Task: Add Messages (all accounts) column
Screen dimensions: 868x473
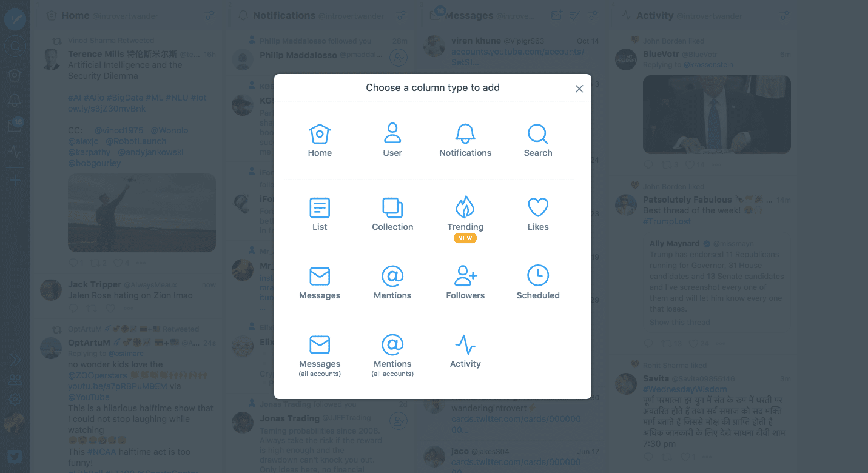Action: (320, 355)
